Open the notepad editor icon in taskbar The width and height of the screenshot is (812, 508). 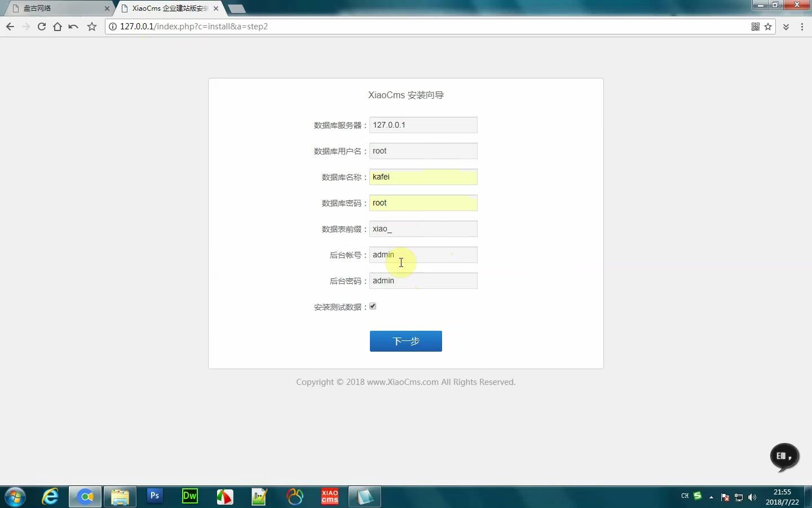click(259, 497)
